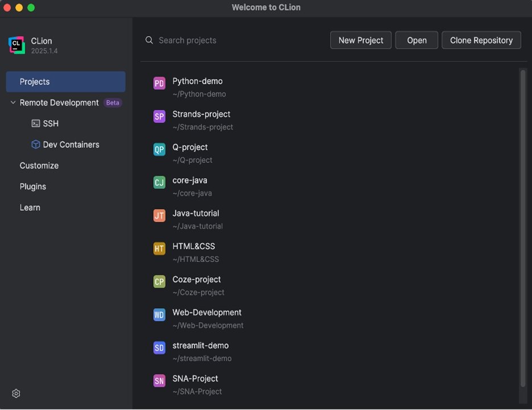The width and height of the screenshot is (532, 410).
Task: Open the settings gear icon
Action: [x=16, y=393]
